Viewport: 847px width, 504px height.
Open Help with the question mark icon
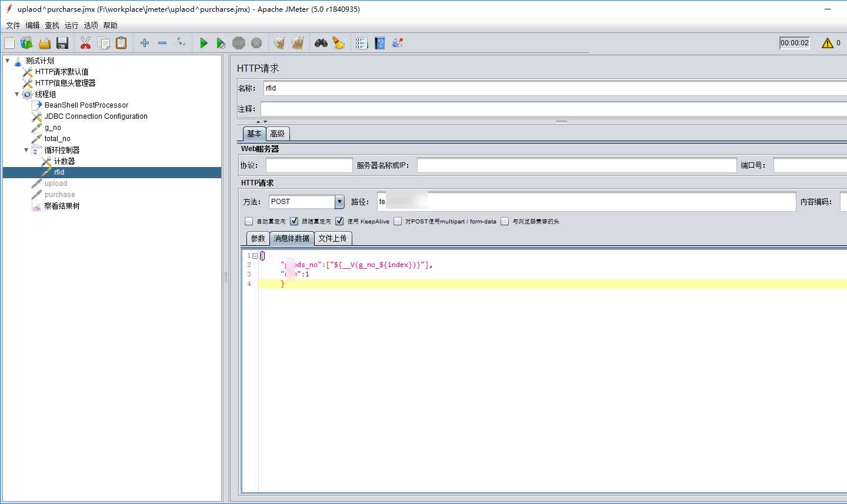(x=380, y=43)
